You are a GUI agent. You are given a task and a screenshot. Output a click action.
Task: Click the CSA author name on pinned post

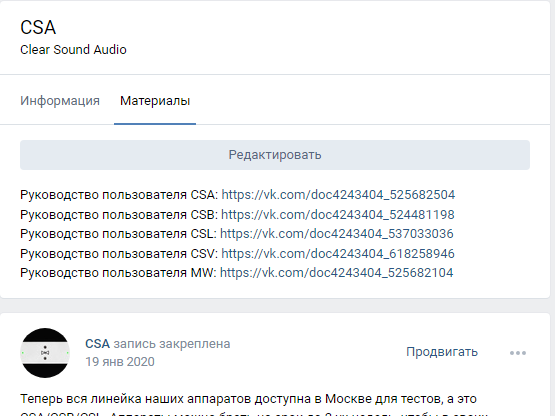point(97,343)
